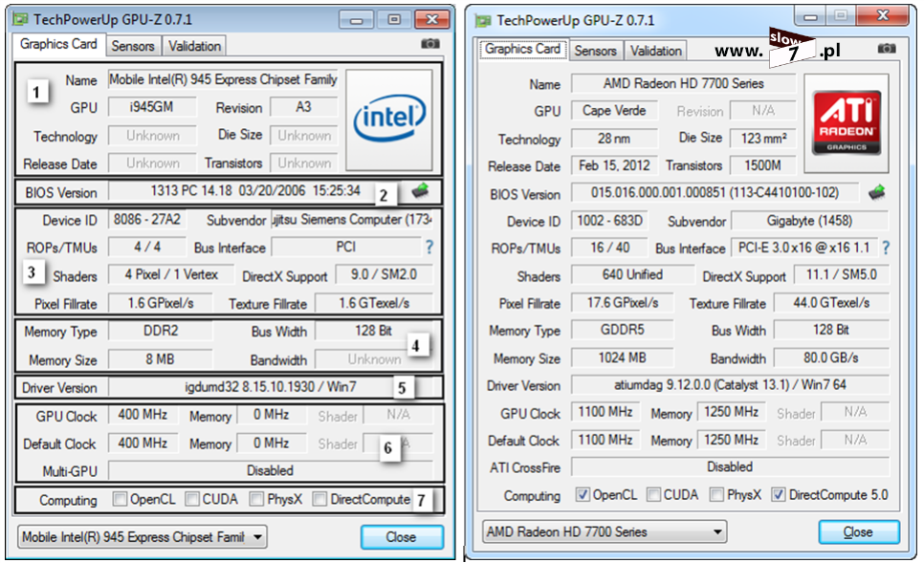Click the Multi-GPU Disabled value
This screenshot has height=563, width=924.
tap(271, 470)
